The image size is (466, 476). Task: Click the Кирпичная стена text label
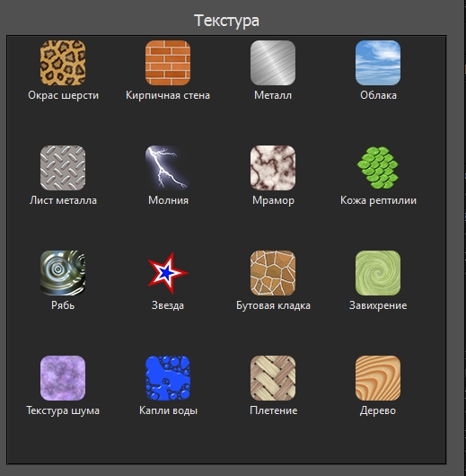point(168,95)
